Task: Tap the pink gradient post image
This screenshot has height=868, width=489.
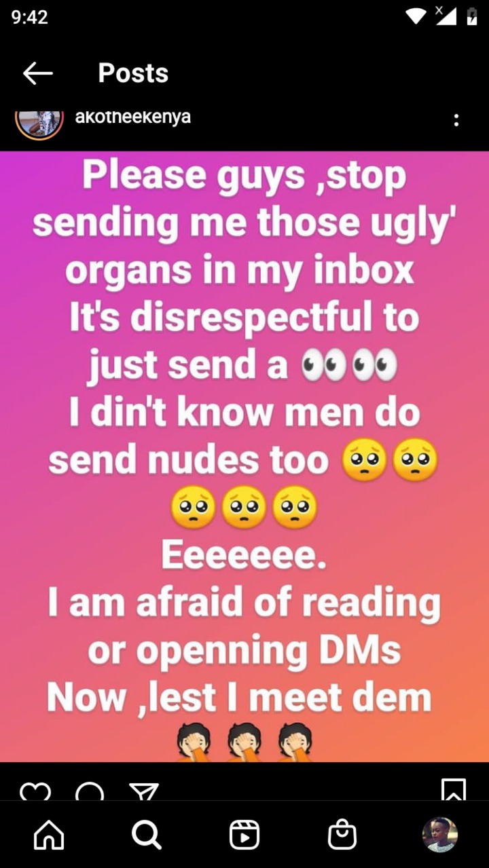Action: pyautogui.click(x=244, y=456)
